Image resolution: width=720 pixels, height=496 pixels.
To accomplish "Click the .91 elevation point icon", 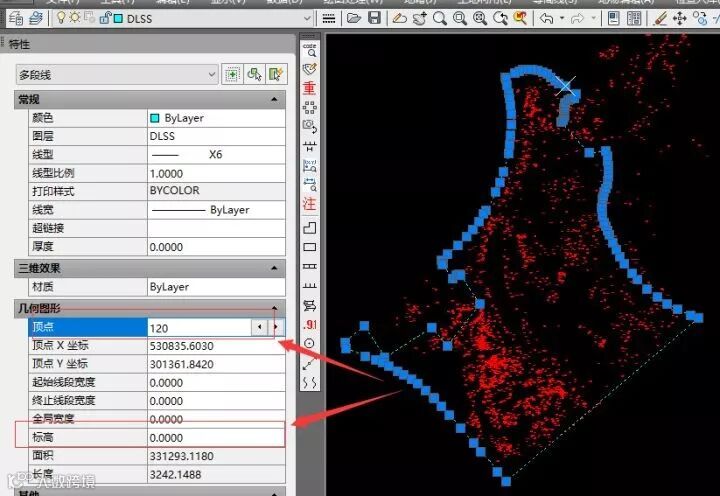I will 310,324.
